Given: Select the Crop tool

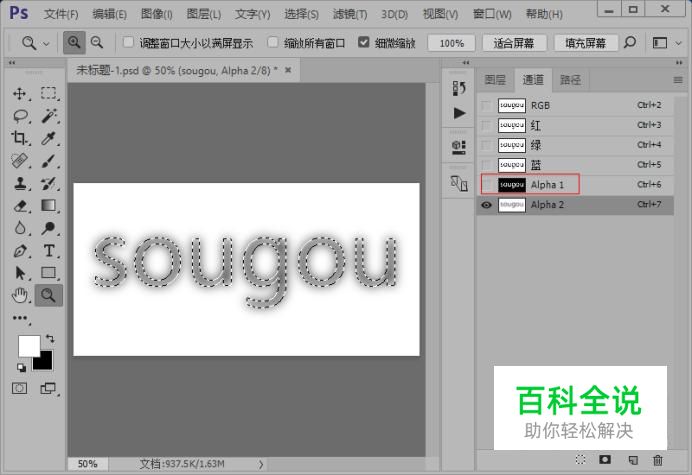Looking at the screenshot, I should tap(19, 138).
